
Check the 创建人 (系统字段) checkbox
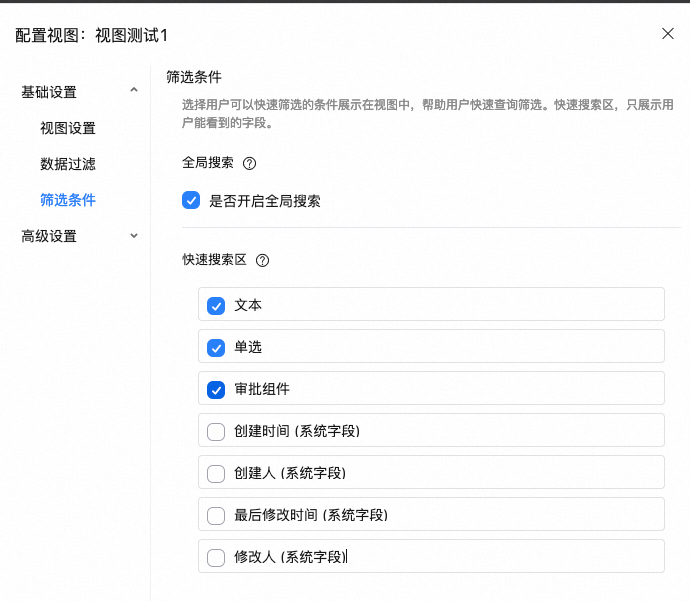[215, 474]
